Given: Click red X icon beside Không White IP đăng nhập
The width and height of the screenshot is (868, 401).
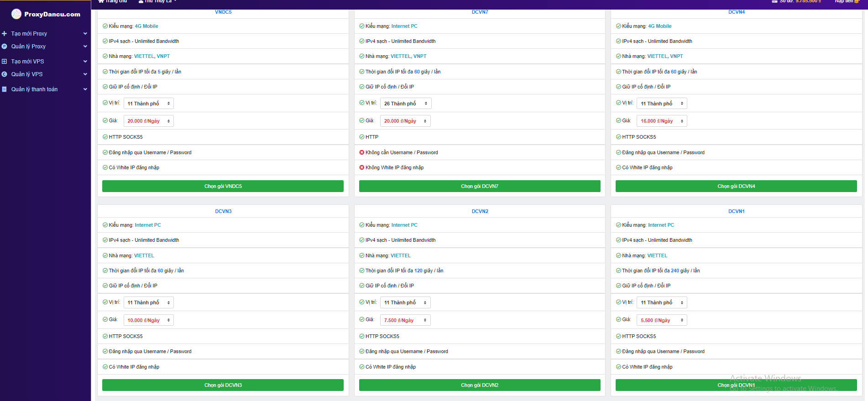Looking at the screenshot, I should click(x=362, y=167).
